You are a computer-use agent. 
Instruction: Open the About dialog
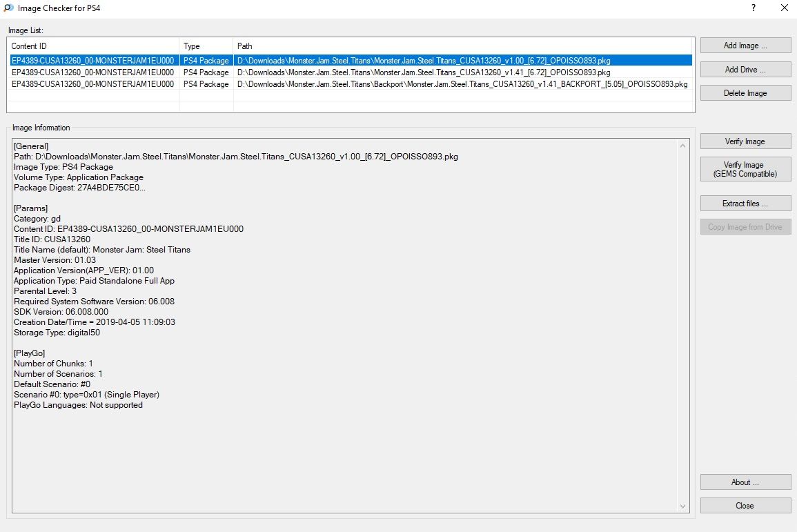click(745, 482)
